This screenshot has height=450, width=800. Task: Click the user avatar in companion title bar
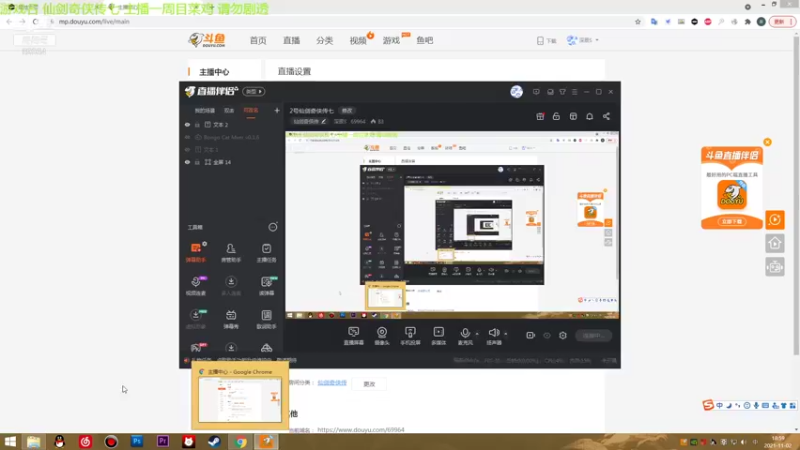[x=516, y=91]
